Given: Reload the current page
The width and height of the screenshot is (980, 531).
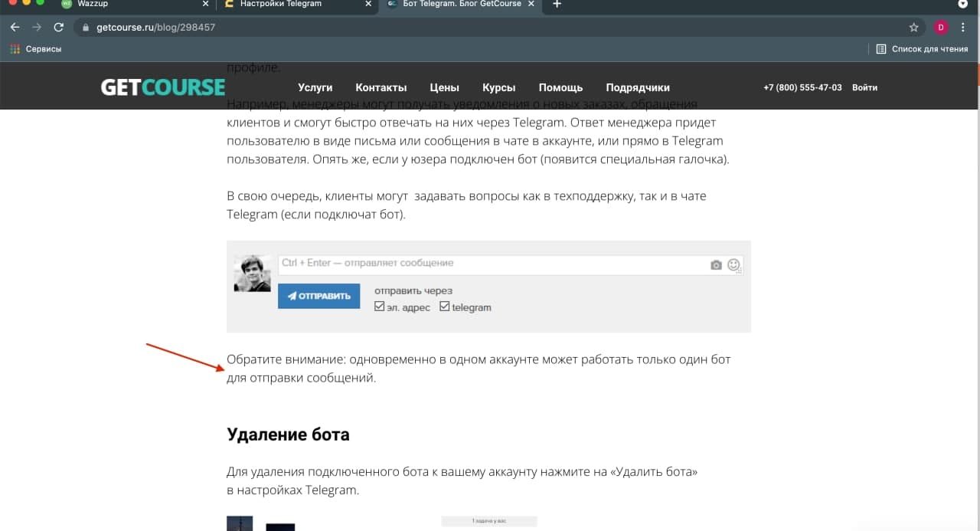Looking at the screenshot, I should pyautogui.click(x=59, y=27).
